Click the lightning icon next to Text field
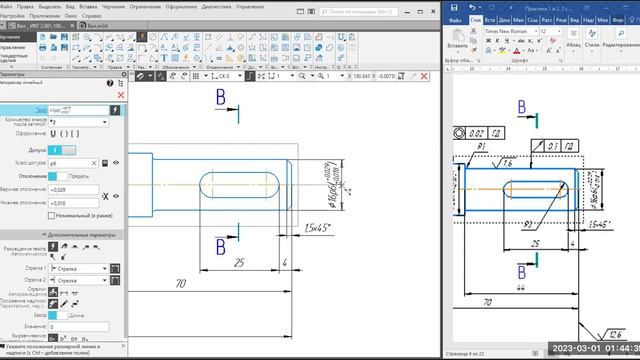The image size is (640, 360). pos(115,110)
